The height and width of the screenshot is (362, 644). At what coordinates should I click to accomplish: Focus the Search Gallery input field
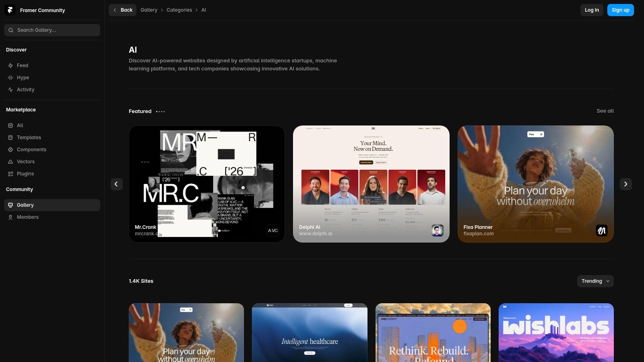[52, 30]
